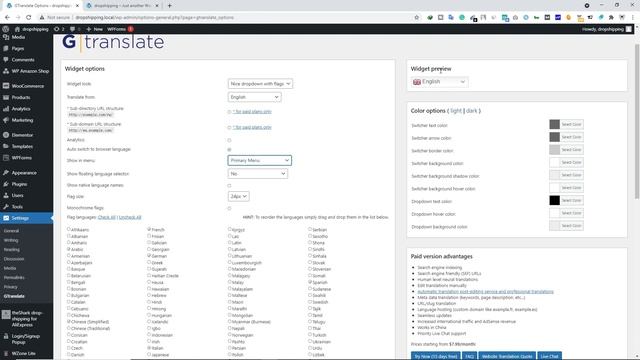Click the Check All languages link
Image resolution: width=640 pixels, height=360 pixels.
pos(107,217)
